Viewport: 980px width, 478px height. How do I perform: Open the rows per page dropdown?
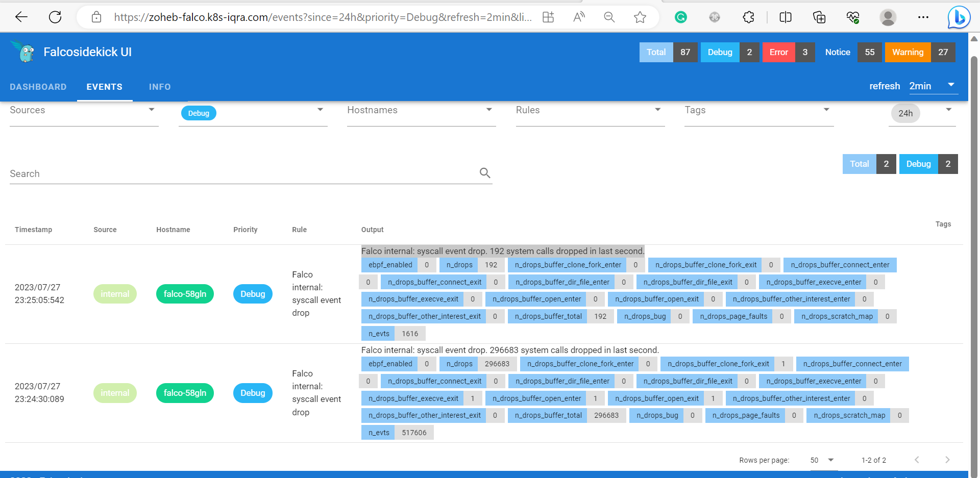(x=821, y=460)
